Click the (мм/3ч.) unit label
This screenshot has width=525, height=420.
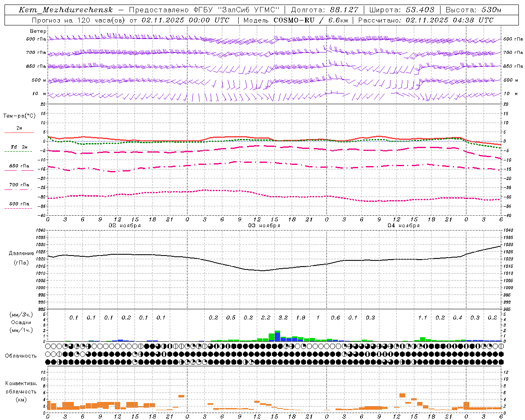[21, 315]
